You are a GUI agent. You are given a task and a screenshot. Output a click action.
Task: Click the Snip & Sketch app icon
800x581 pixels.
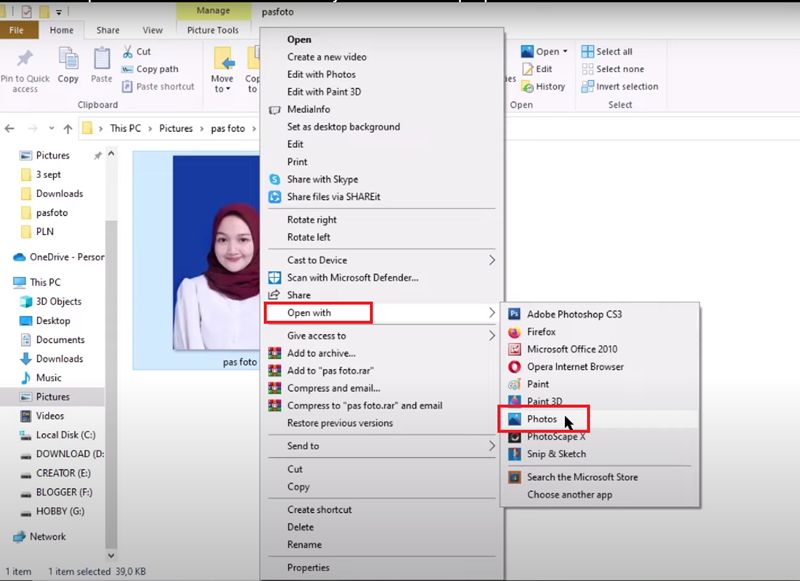pyautogui.click(x=515, y=454)
